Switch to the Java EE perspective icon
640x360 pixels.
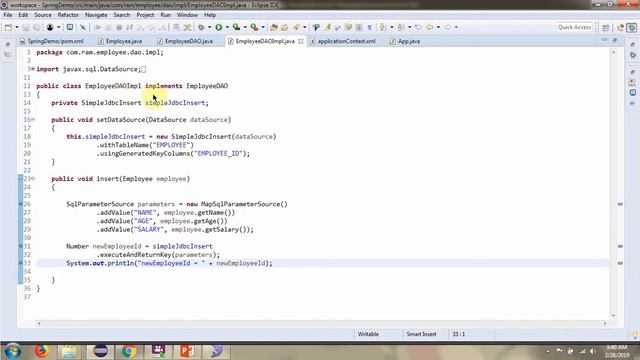tap(621, 27)
